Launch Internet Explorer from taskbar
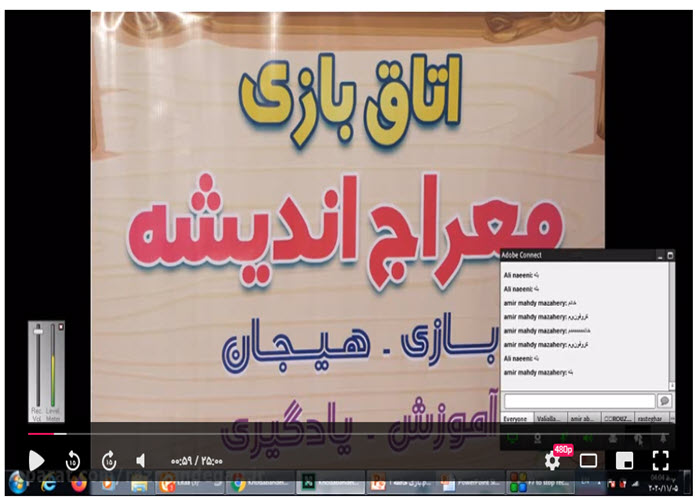This screenshot has height=498, width=696. click(48, 484)
